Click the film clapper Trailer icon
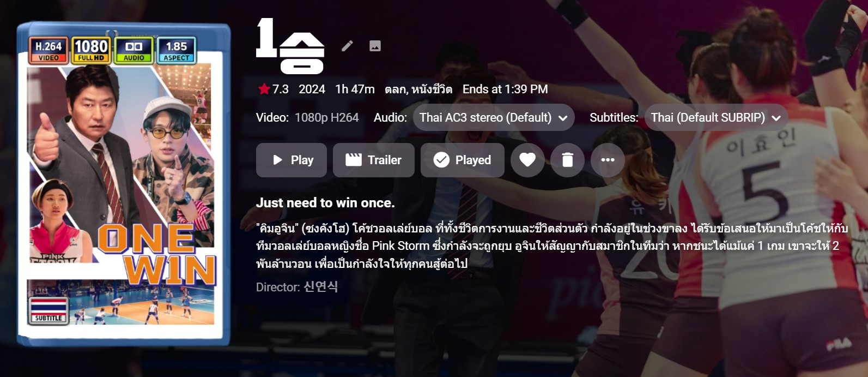The image size is (868, 377). (354, 160)
